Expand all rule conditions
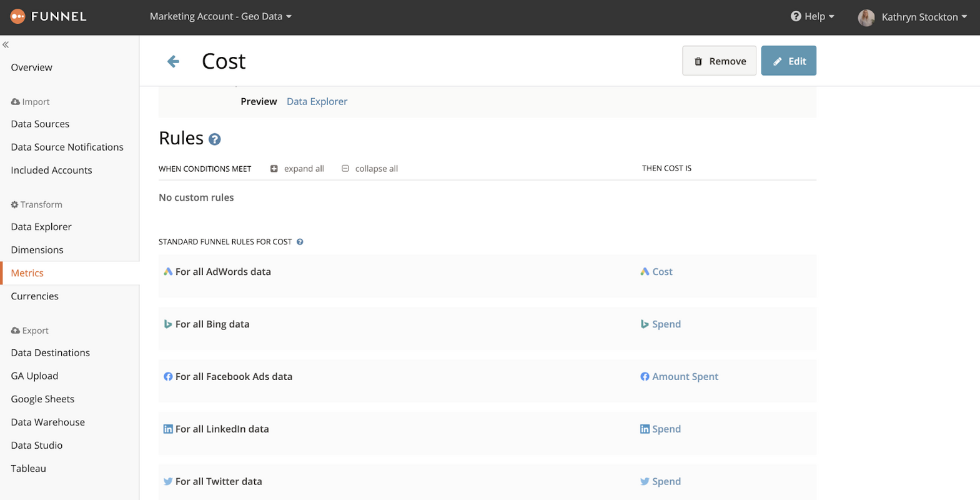 [x=297, y=169]
